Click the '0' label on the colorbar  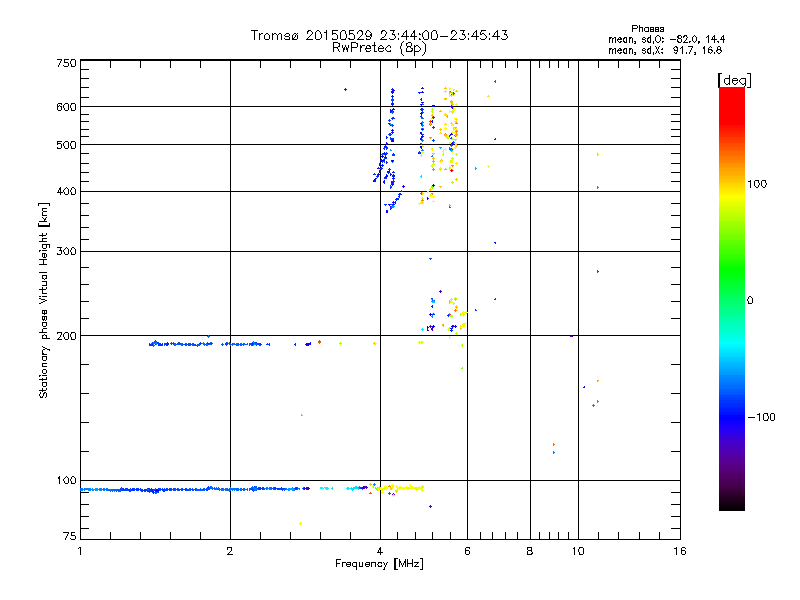point(750,301)
